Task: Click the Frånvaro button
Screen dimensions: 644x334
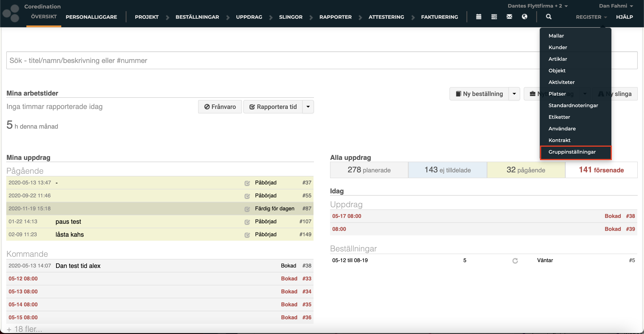Action: 220,107
